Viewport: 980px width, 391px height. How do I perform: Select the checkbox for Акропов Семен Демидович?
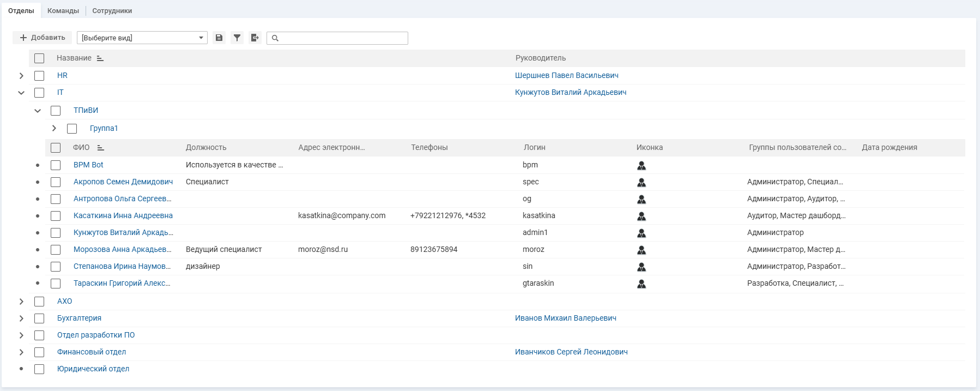(56, 182)
